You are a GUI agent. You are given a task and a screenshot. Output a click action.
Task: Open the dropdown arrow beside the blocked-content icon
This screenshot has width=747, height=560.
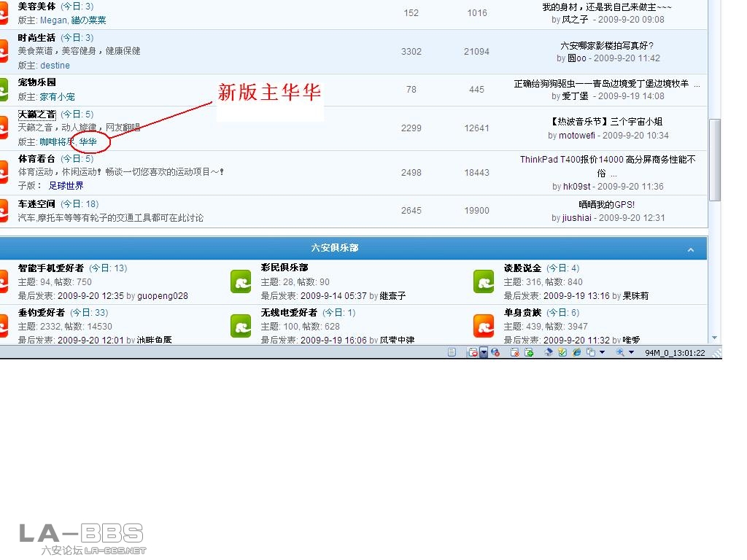pyautogui.click(x=483, y=353)
